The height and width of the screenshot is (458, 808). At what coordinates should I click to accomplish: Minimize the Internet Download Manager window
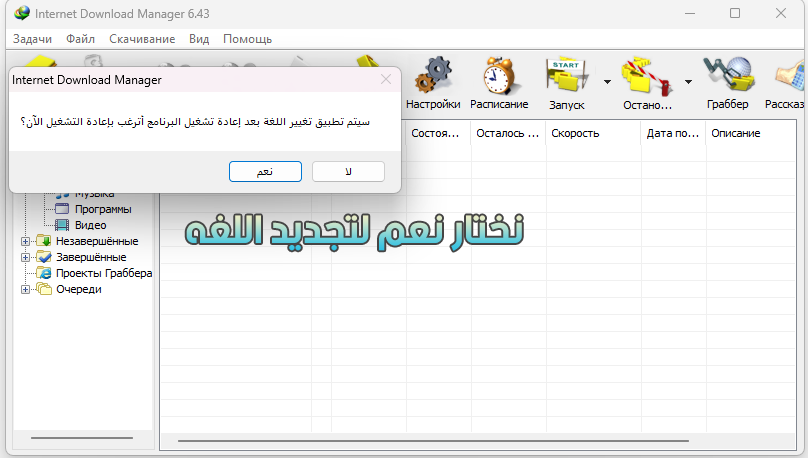point(690,13)
